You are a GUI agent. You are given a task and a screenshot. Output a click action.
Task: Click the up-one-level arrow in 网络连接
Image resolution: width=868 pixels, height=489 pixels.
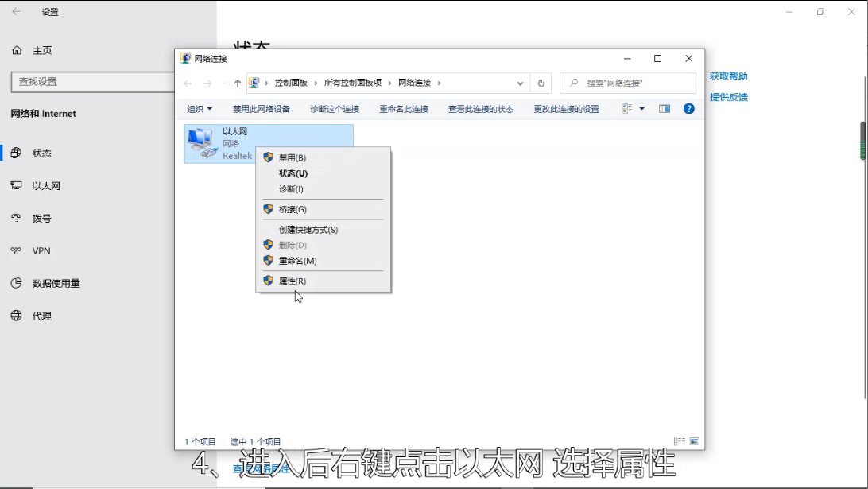[238, 83]
